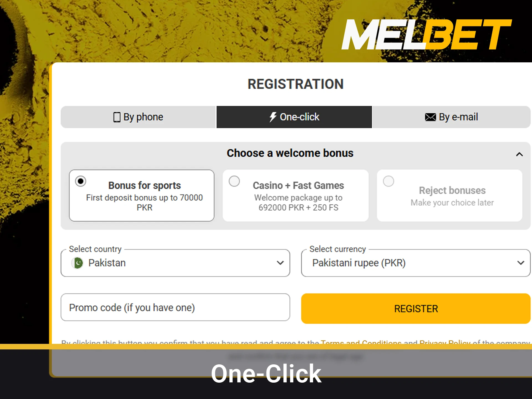Switch to the By e-mail registration tab
The height and width of the screenshot is (399, 532).
tap(452, 117)
